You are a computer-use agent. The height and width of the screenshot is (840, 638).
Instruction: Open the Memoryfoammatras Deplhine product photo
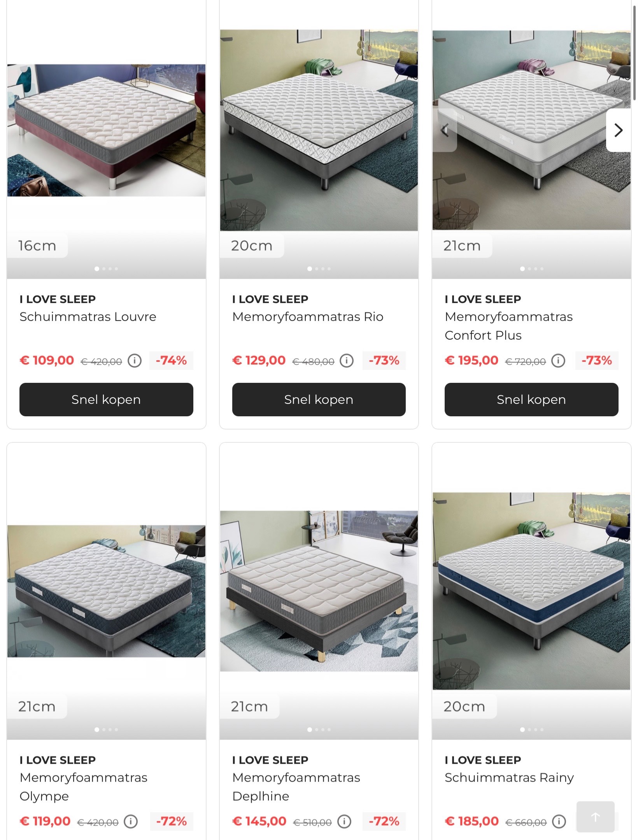319,591
